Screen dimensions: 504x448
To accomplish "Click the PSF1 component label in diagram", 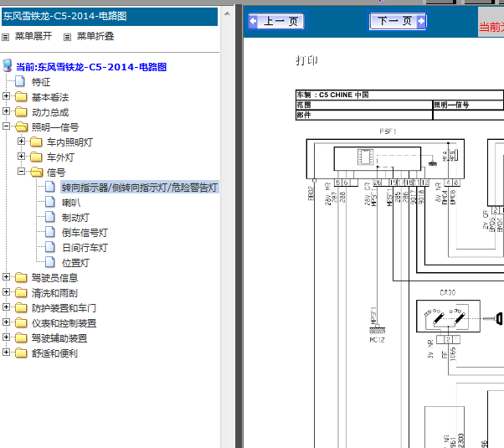I will (388, 131).
